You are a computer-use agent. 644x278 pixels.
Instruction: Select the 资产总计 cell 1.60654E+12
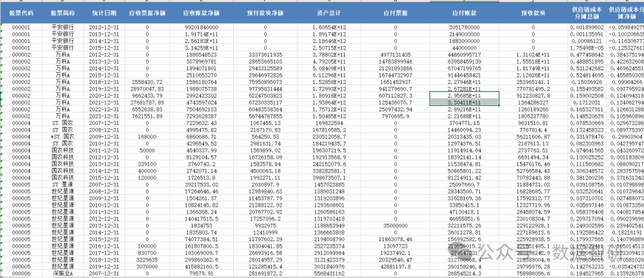[x=329, y=27]
